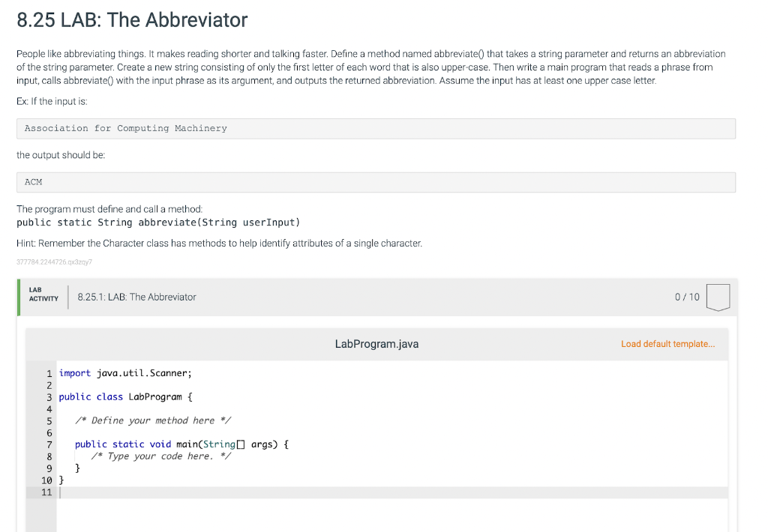768x532 pixels.
Task: Click the import java.util.Scanner line in the editor
Action: coord(125,373)
